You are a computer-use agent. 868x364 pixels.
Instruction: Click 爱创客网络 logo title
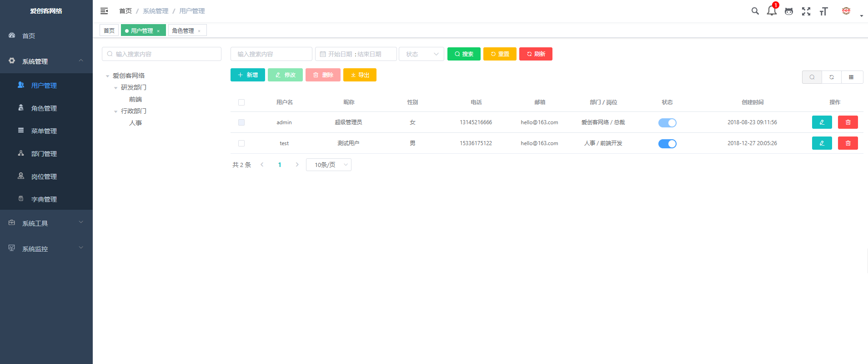point(46,11)
